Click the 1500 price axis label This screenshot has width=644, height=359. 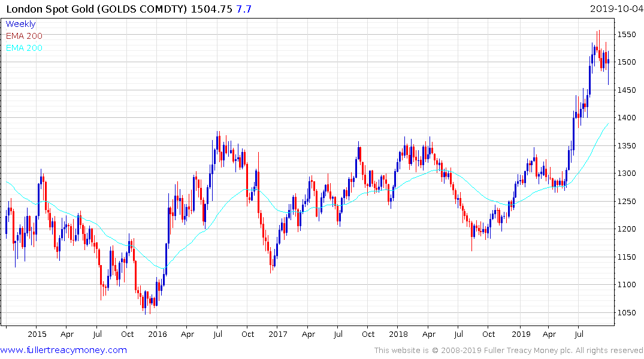(627, 62)
